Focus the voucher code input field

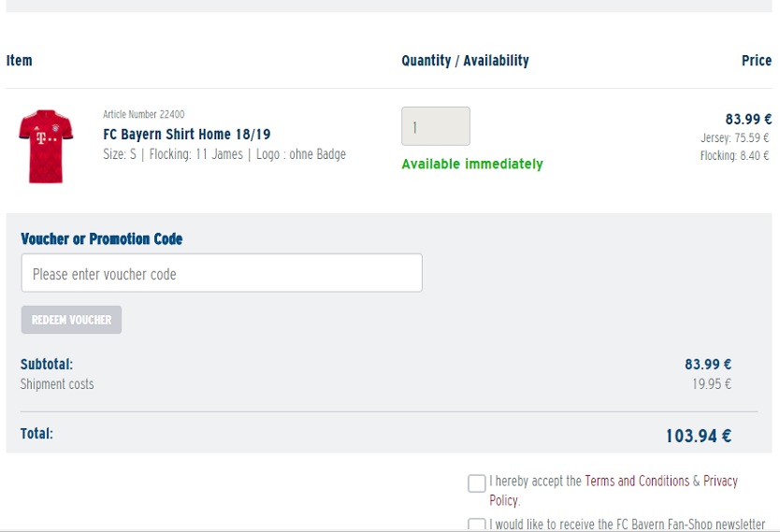click(x=222, y=273)
